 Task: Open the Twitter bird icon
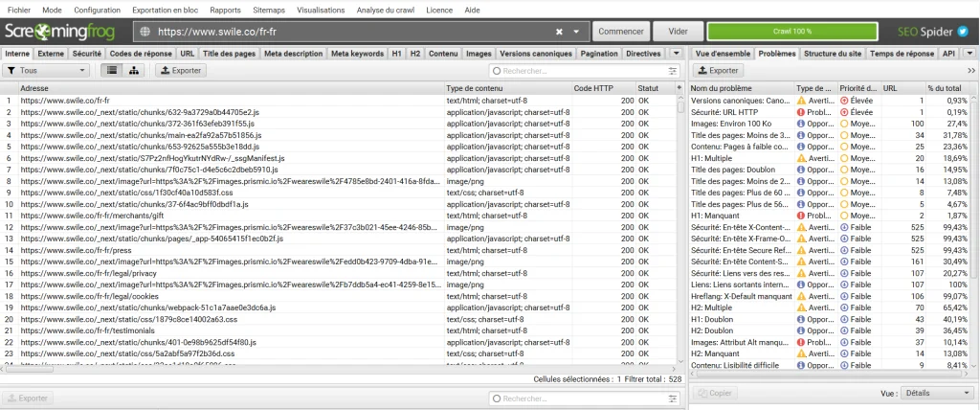coord(963,32)
